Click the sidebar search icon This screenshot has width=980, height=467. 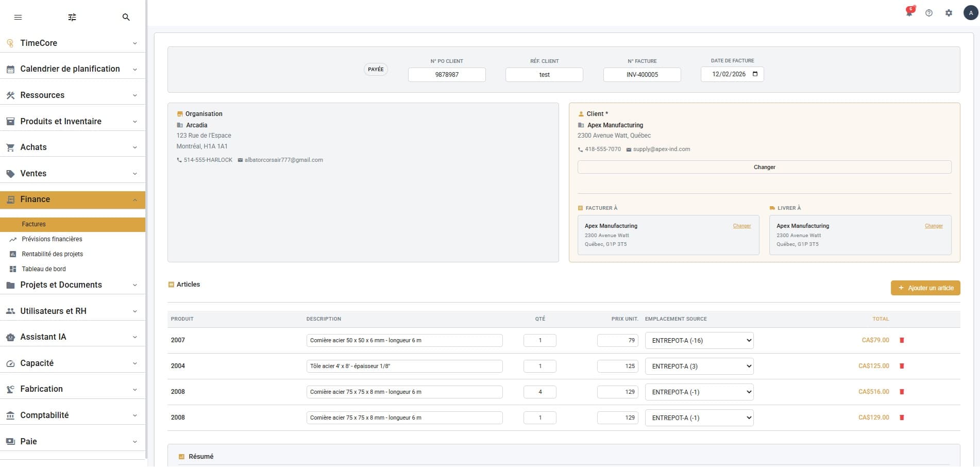pos(126,18)
